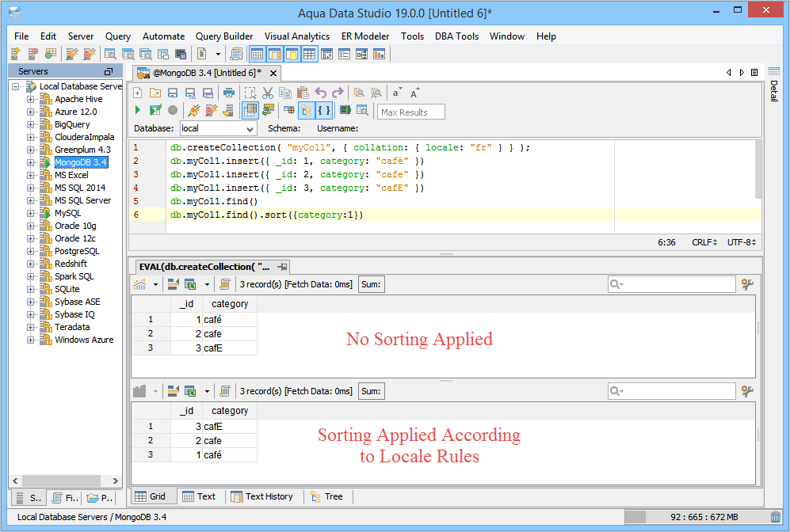Viewport: 790px width, 532px height.
Task: Click the Paste clipboard icon
Action: (x=303, y=93)
